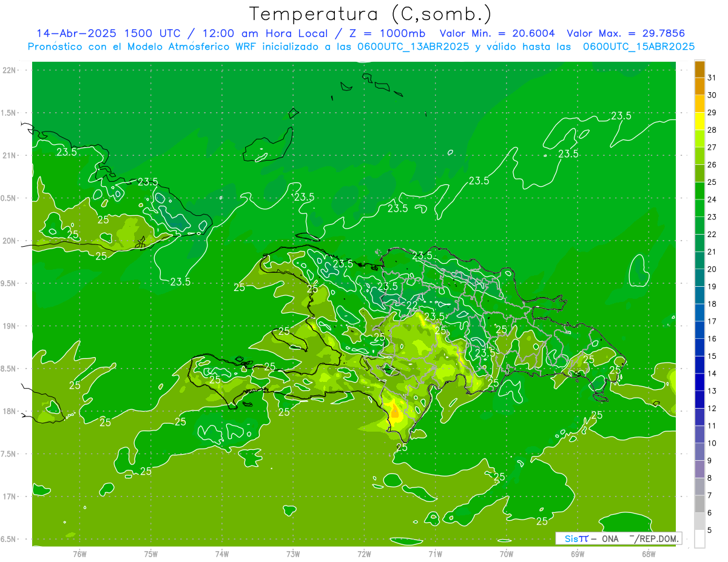728x562 pixels.
Task: Click the "0600UTC_15ABR2025" valid-until time text
Action: pyautogui.click(x=639, y=47)
